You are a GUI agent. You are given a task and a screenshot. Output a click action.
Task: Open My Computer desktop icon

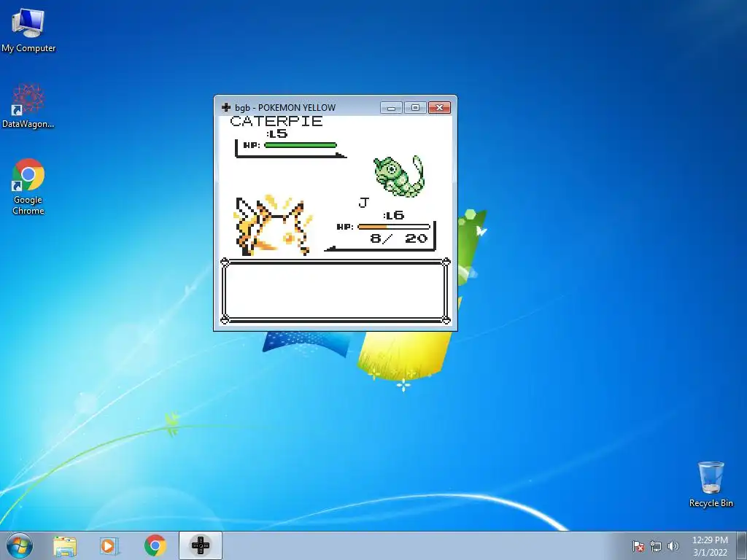[x=28, y=29]
